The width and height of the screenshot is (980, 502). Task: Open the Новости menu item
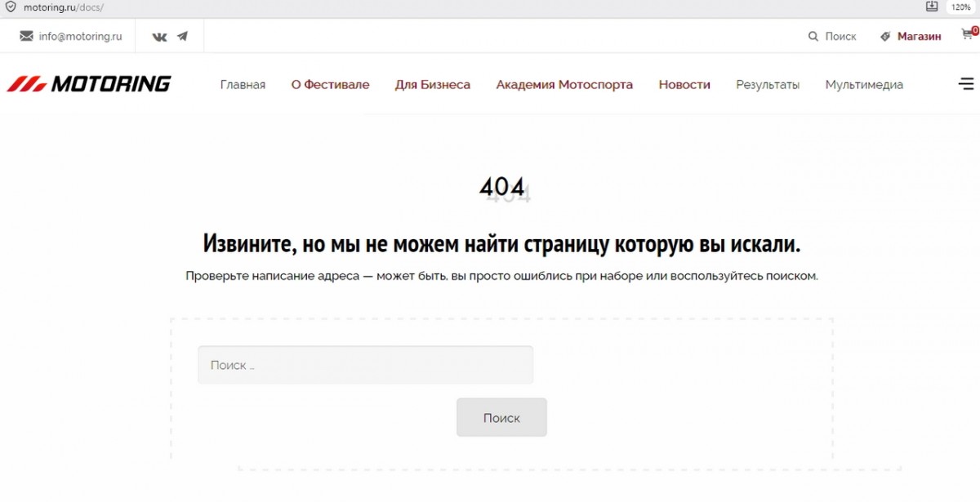pos(684,84)
